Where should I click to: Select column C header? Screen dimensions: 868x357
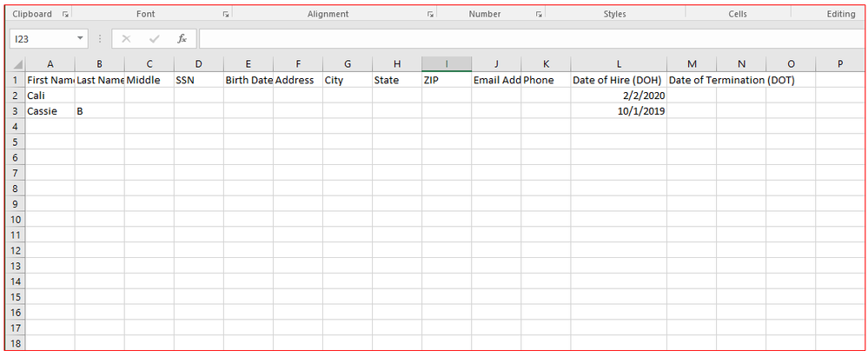click(149, 64)
